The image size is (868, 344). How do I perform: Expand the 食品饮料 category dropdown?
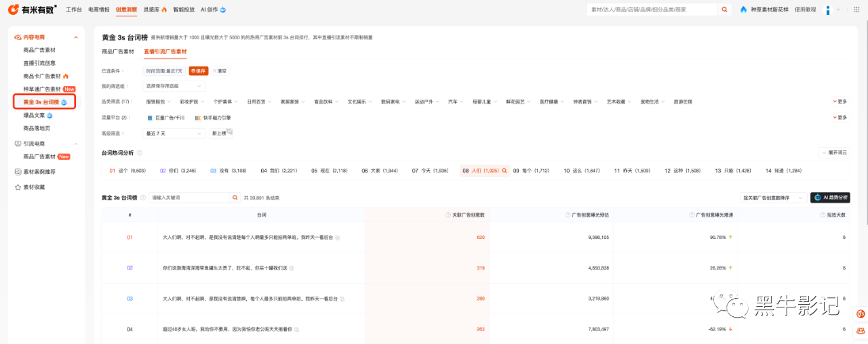[x=325, y=102]
